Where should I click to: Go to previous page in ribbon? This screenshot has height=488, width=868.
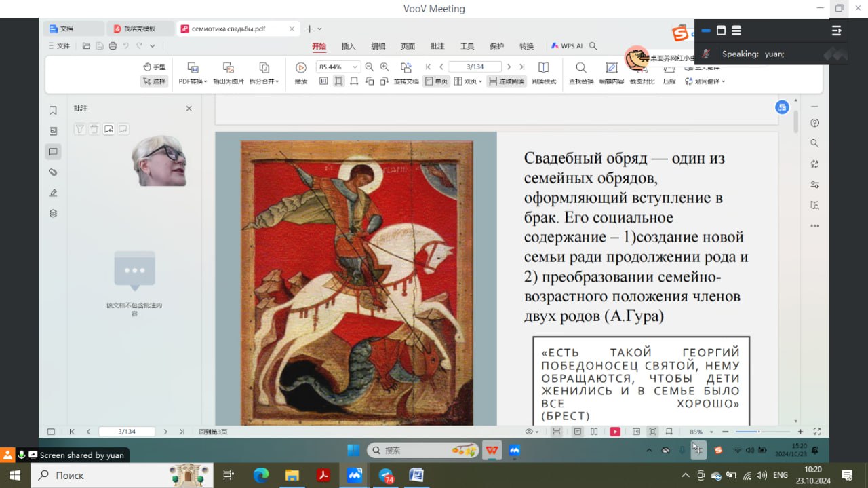[x=441, y=67]
